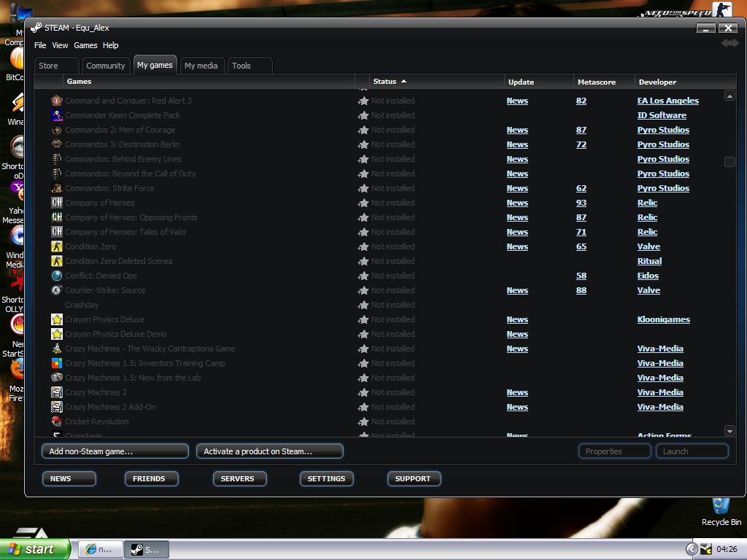Open the Games menu
Screen dimensions: 747x560
coord(85,45)
